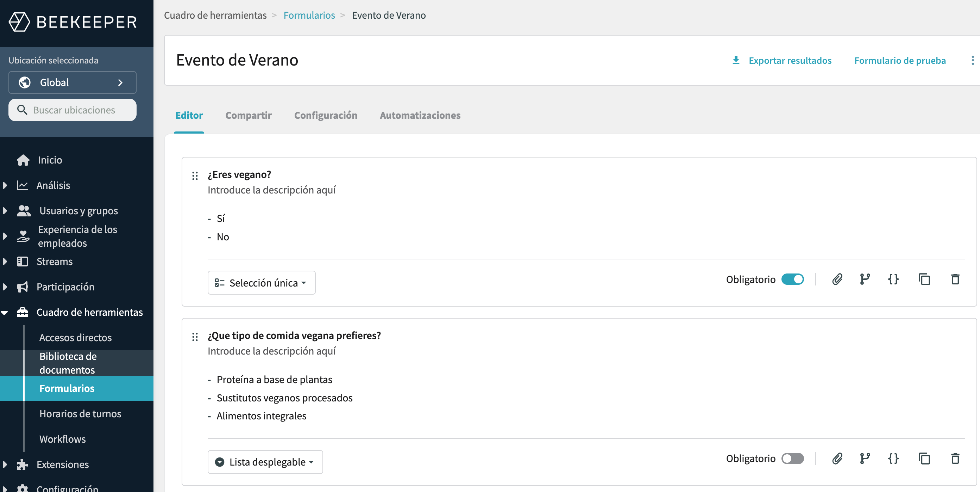The width and height of the screenshot is (980, 492).
Task: Delete the comida vegana question
Action: pos(955,458)
